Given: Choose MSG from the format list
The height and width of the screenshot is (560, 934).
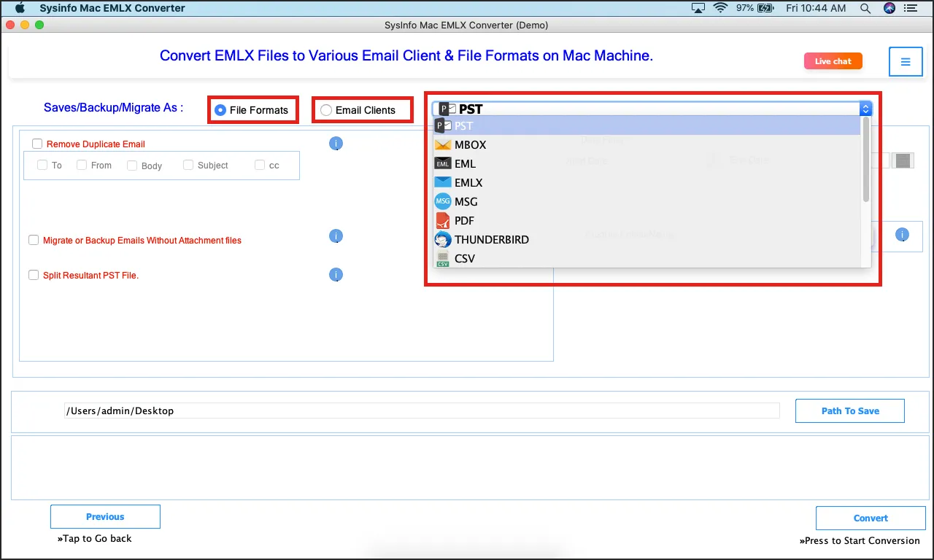Looking at the screenshot, I should coord(647,201).
